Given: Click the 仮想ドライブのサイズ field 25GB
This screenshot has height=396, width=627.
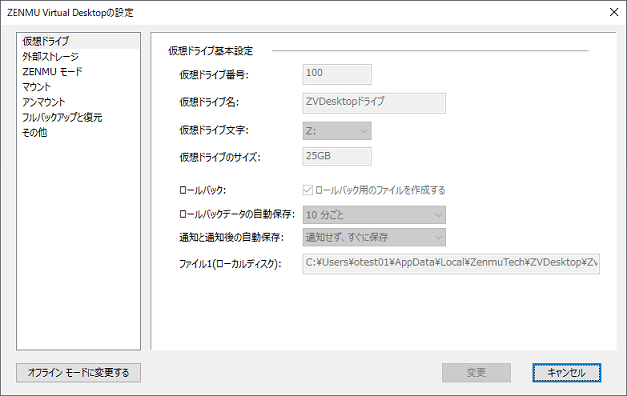Looking at the screenshot, I should point(337,156).
